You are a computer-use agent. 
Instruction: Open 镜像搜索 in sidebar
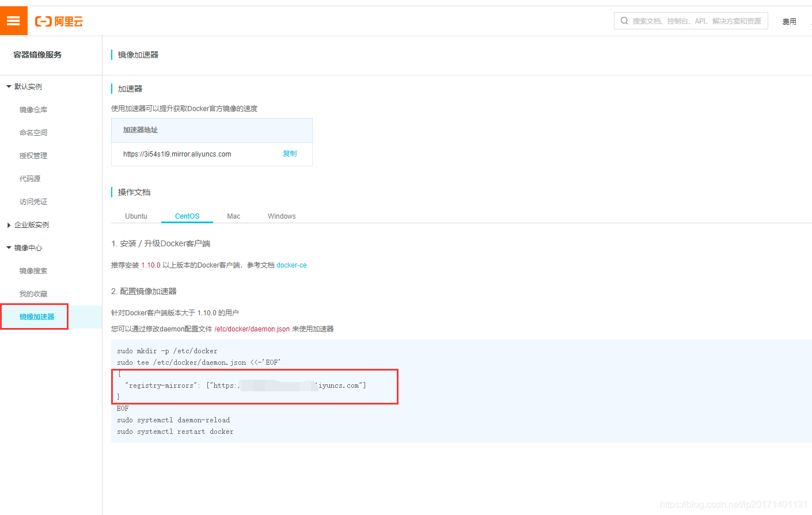(x=33, y=271)
